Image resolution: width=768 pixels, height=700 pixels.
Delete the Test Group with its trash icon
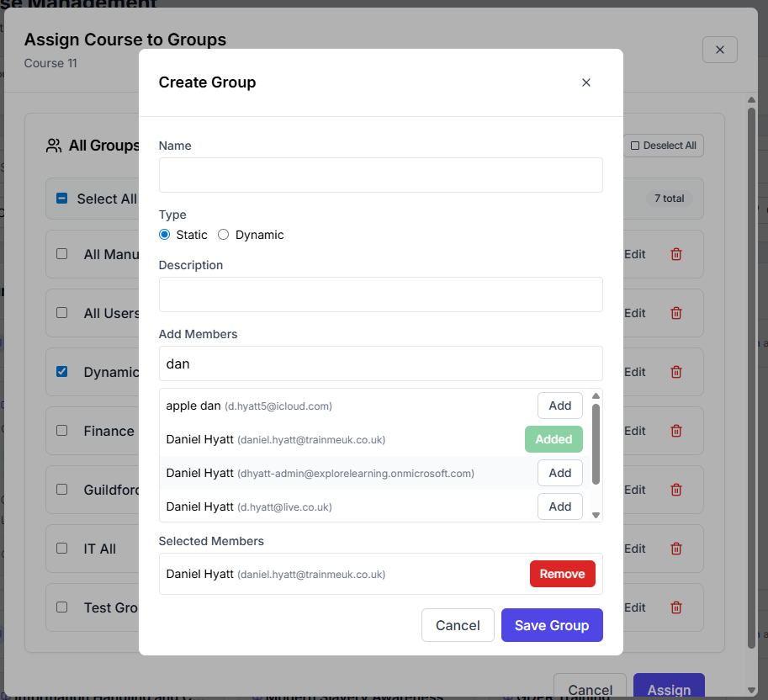[x=676, y=607]
